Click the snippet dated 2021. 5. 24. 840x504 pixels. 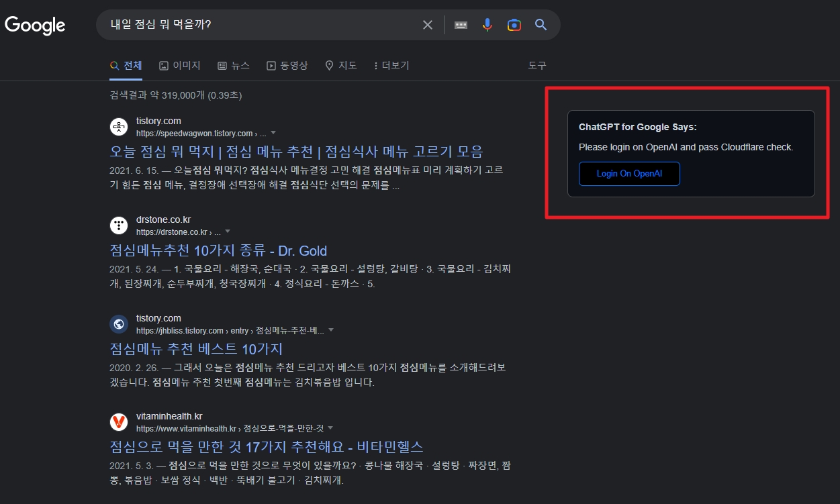pyautogui.click(x=310, y=276)
